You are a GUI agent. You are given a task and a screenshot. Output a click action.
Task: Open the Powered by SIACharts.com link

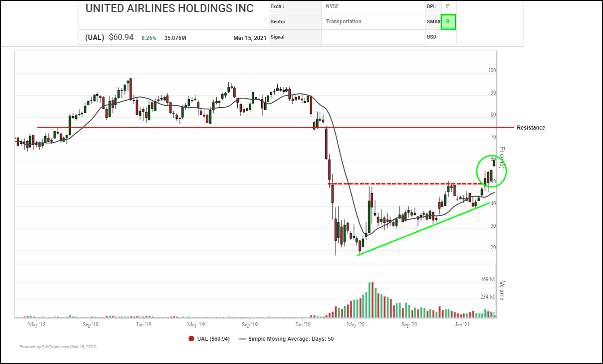(x=58, y=347)
